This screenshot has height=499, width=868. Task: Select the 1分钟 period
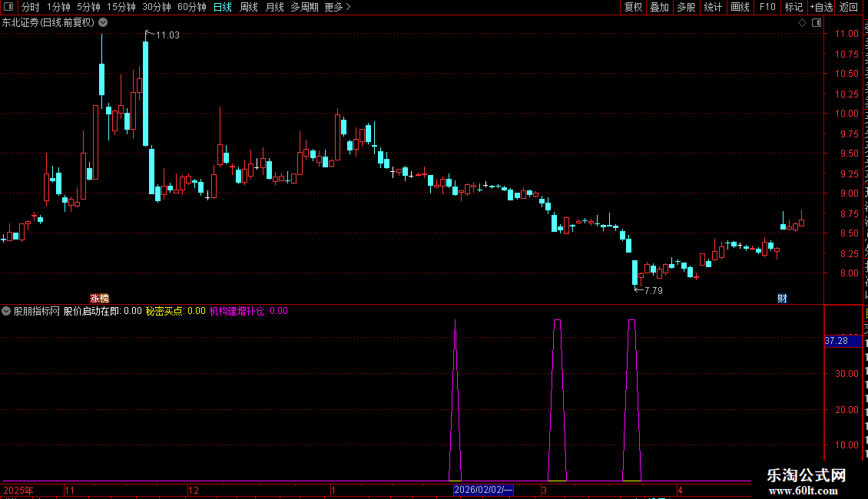(x=58, y=7)
